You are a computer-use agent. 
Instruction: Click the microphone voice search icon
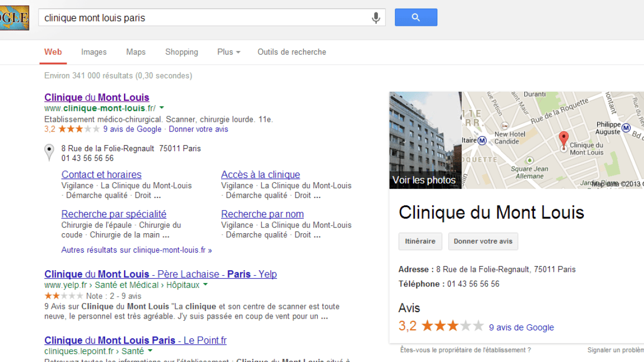[x=376, y=18]
